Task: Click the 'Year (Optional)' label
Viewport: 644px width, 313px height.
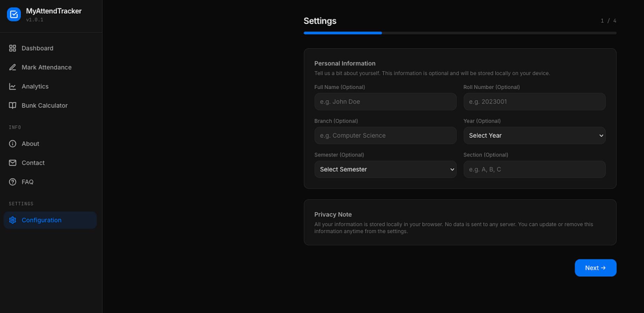Action: pos(482,121)
